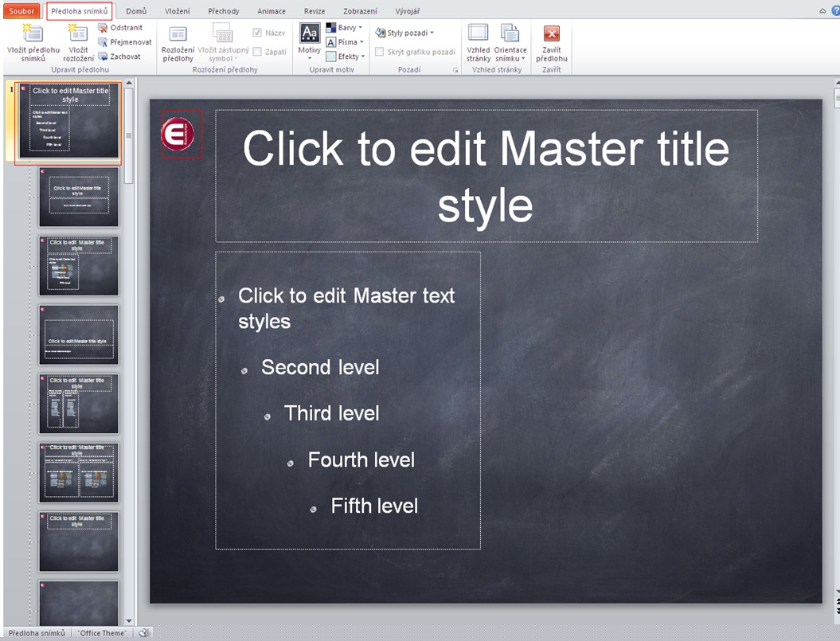Switch to the Vložení tab
This screenshot has height=641, width=840.
click(x=178, y=10)
